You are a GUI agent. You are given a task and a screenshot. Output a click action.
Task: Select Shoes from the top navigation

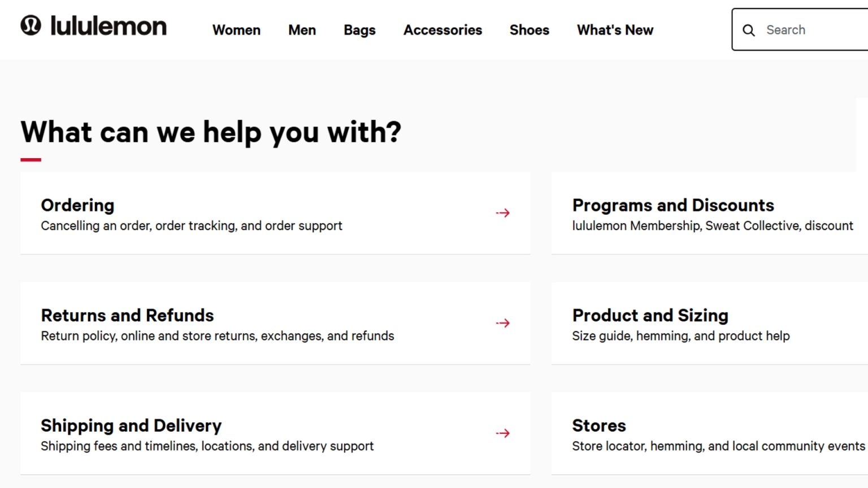tap(529, 30)
